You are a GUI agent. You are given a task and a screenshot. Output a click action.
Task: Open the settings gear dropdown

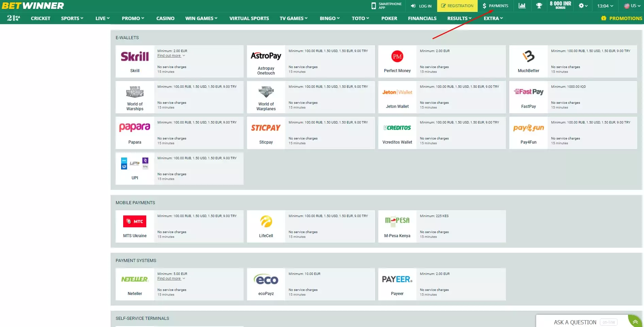pyautogui.click(x=583, y=6)
